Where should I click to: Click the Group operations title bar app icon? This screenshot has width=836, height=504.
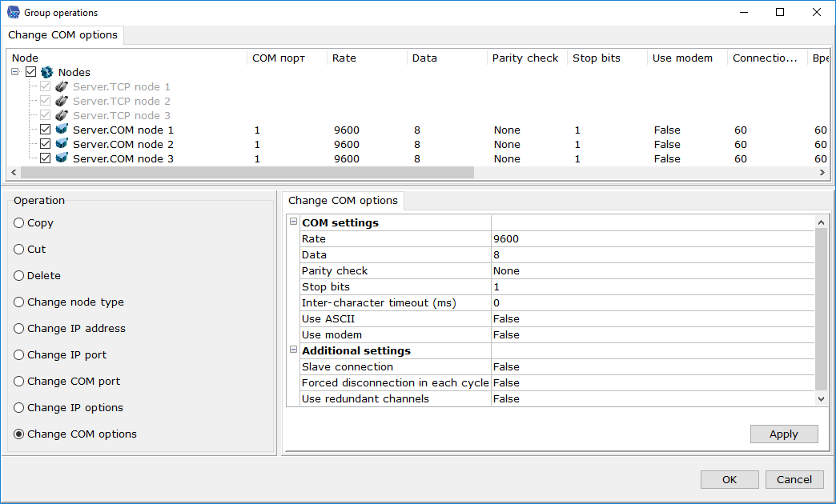click(x=14, y=12)
